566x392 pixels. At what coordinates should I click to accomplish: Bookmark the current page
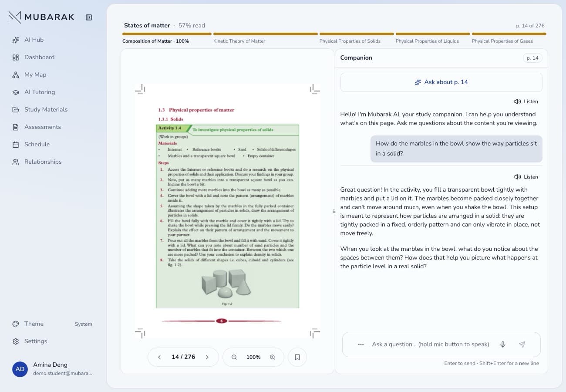point(297,357)
